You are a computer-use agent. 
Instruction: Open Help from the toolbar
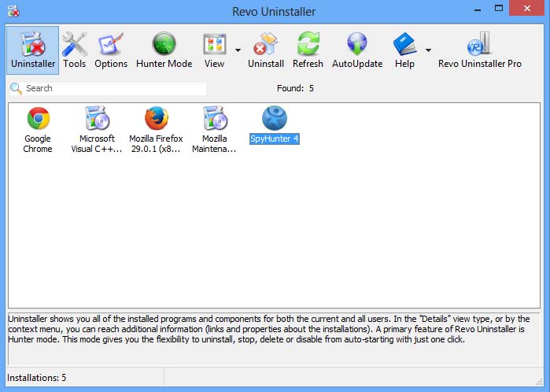(x=404, y=50)
